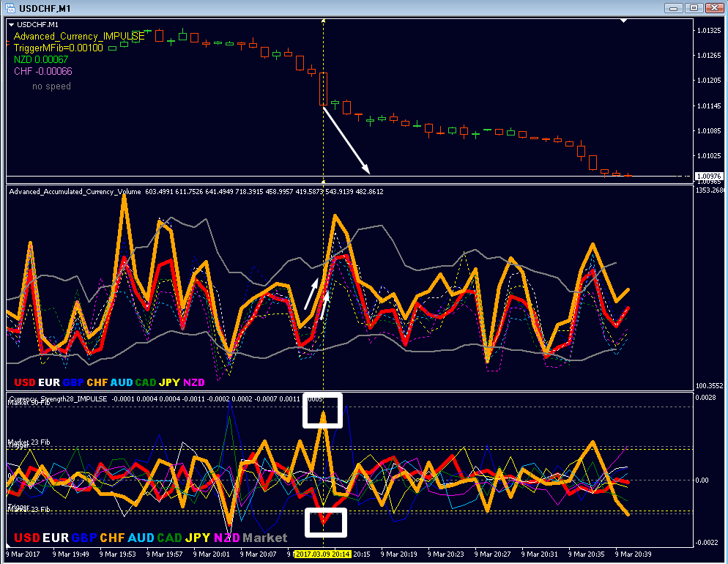Image resolution: width=728 pixels, height=564 pixels.
Task: Click the green NZD 0.00067 label
Action: [x=41, y=59]
